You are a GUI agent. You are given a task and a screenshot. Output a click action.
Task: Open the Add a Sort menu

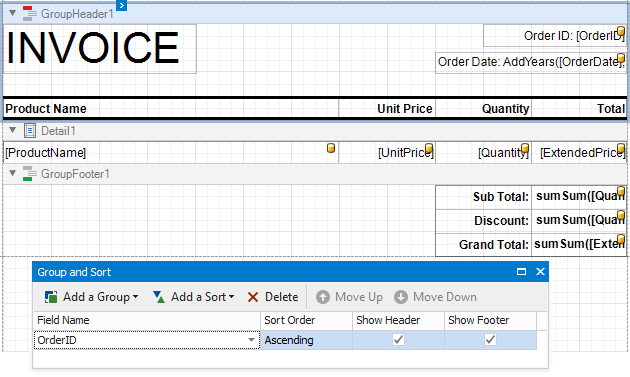point(193,297)
